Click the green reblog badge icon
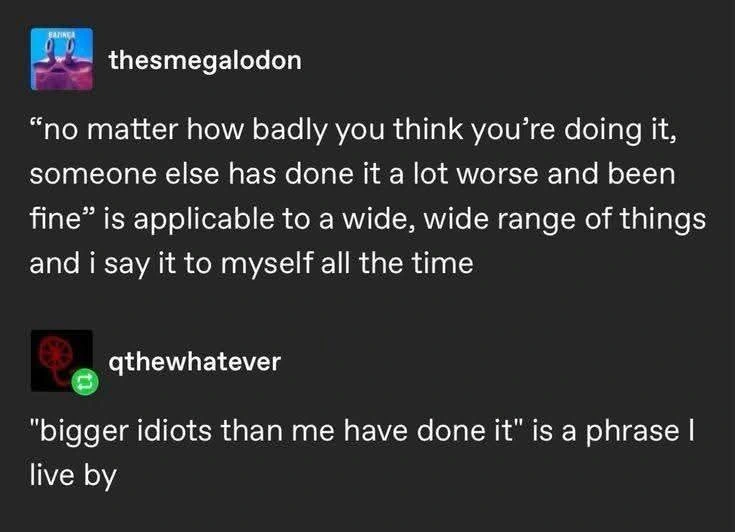This screenshot has width=735, height=532. click(x=83, y=381)
